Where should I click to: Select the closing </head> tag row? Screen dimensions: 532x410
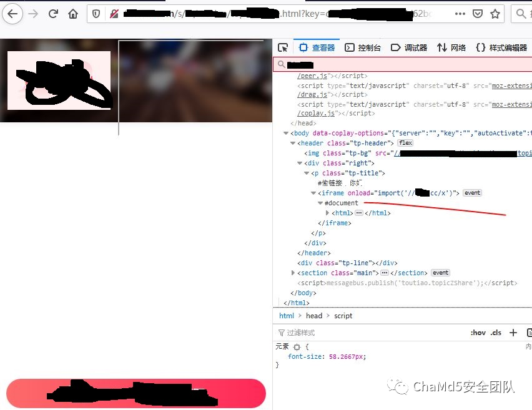click(303, 123)
